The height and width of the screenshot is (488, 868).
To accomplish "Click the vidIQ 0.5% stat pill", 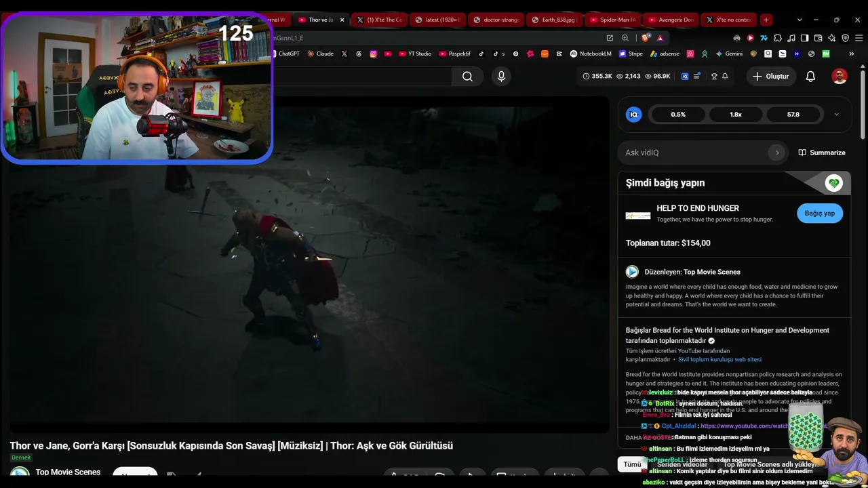I will pyautogui.click(x=678, y=115).
